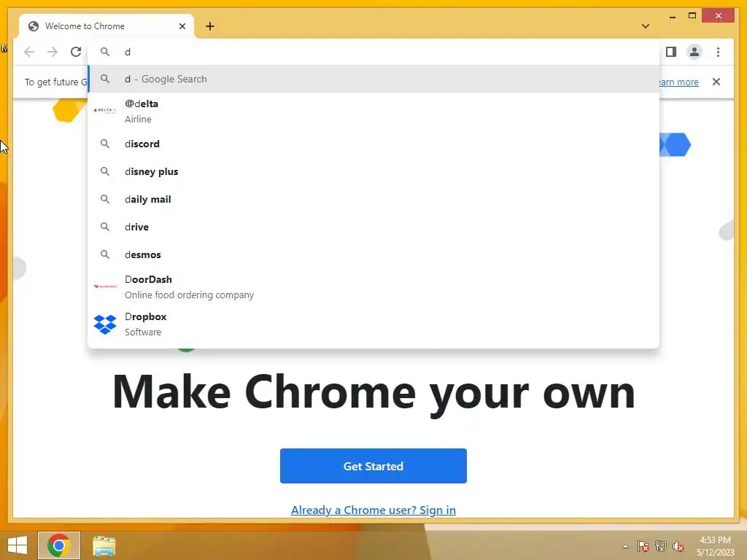Click magnifier icon beside discord
The width and height of the screenshot is (747, 560).
pos(105,144)
